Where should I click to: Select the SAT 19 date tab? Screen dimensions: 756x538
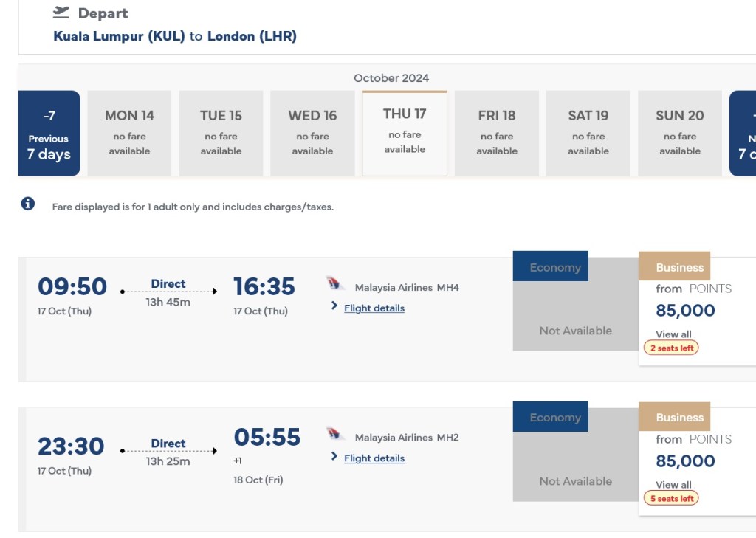point(588,134)
